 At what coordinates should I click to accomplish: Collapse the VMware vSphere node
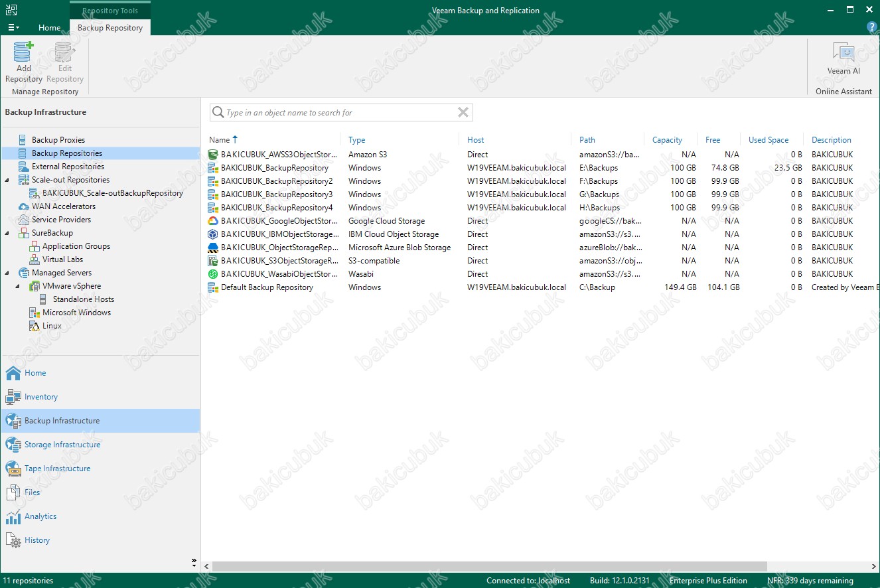pyautogui.click(x=18, y=286)
